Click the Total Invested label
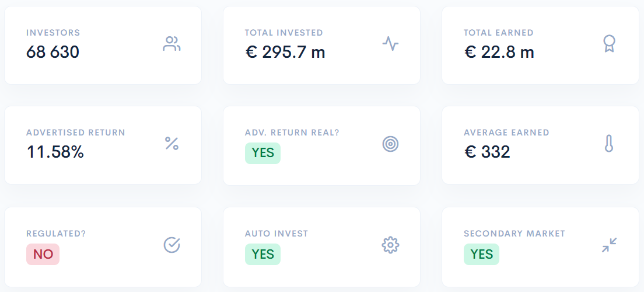 pyautogui.click(x=284, y=33)
